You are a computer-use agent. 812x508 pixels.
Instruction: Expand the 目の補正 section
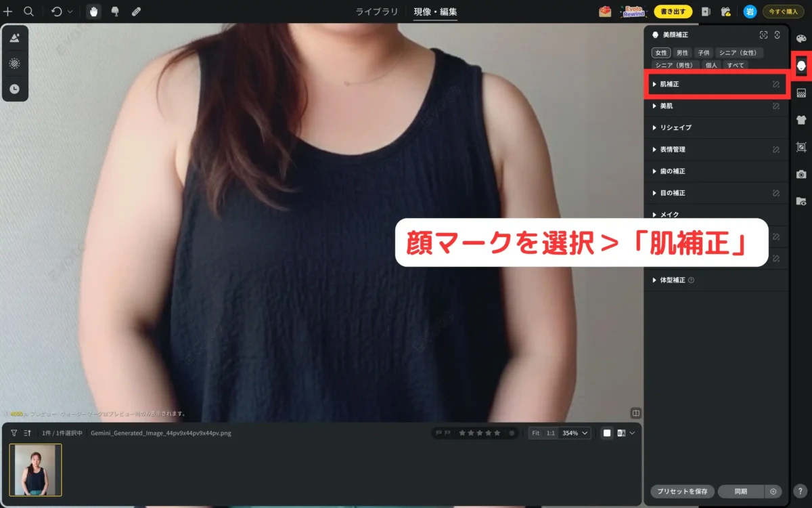(716, 192)
